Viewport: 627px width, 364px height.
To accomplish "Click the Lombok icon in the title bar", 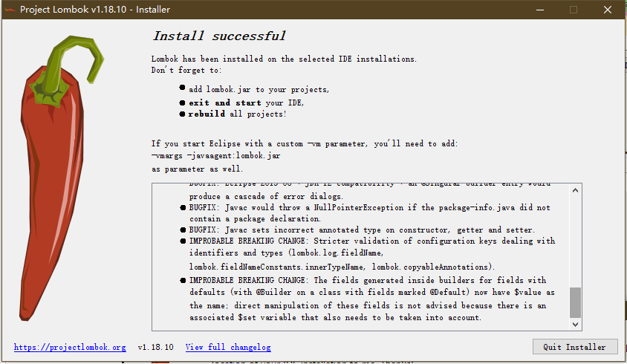I will coord(10,10).
